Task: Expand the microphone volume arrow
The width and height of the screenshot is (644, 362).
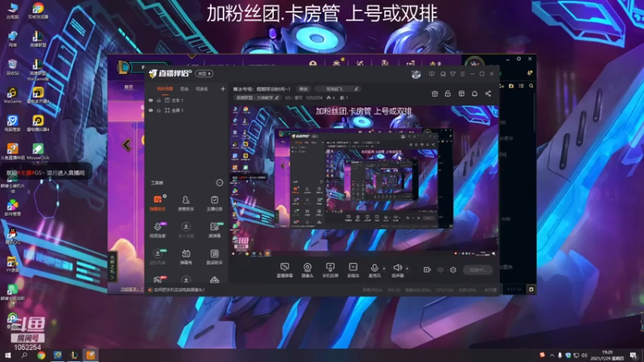Action: pos(384,269)
